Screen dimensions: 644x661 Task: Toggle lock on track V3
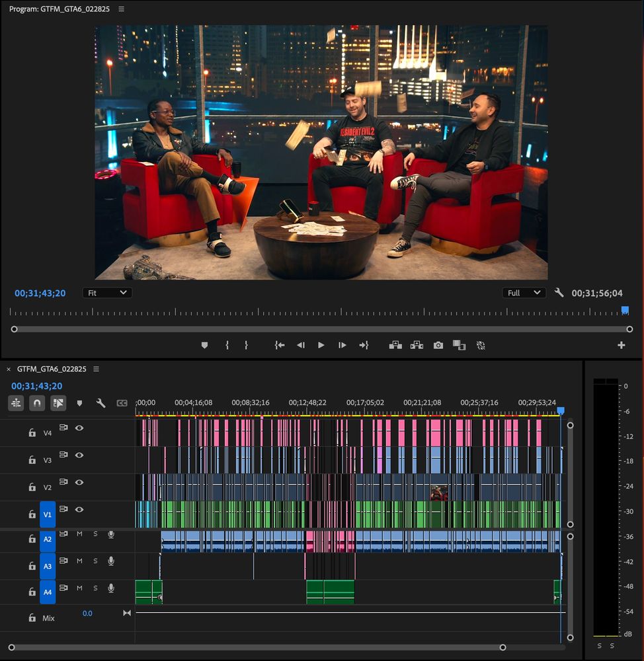[32, 460]
